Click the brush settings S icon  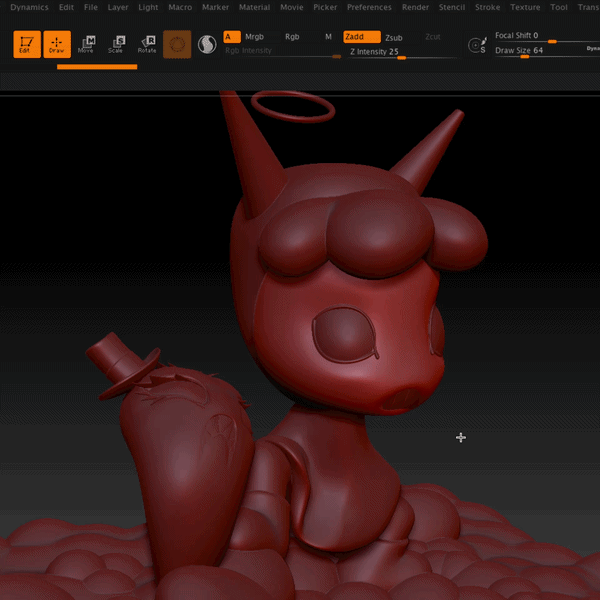(478, 45)
